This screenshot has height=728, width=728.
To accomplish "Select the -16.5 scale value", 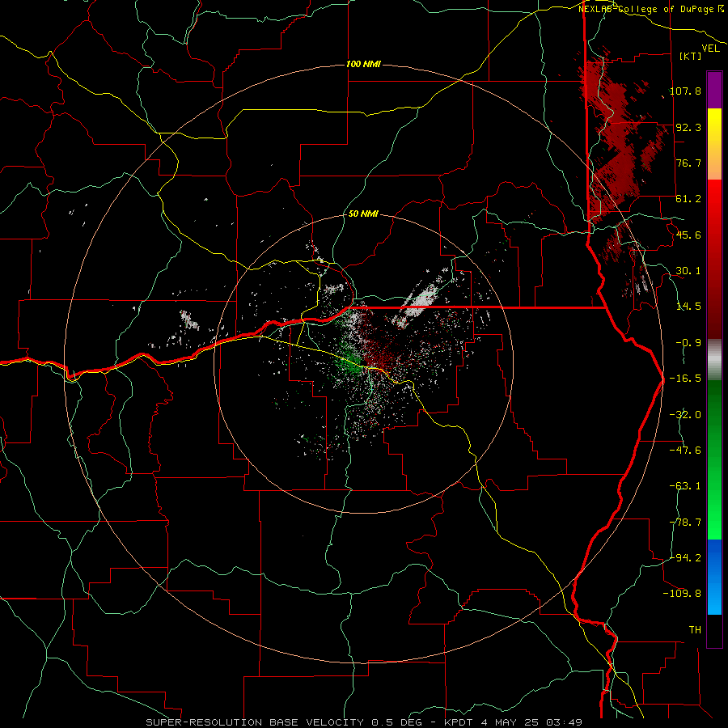I will pyautogui.click(x=685, y=378).
